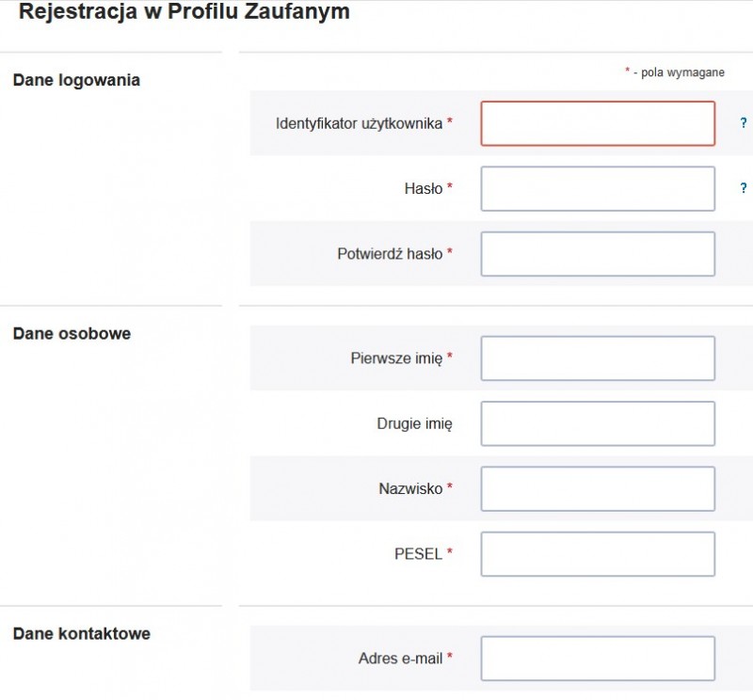This screenshot has height=700, width=753.
Task: Select the Dane kontaktowe section heading
Action: [81, 633]
